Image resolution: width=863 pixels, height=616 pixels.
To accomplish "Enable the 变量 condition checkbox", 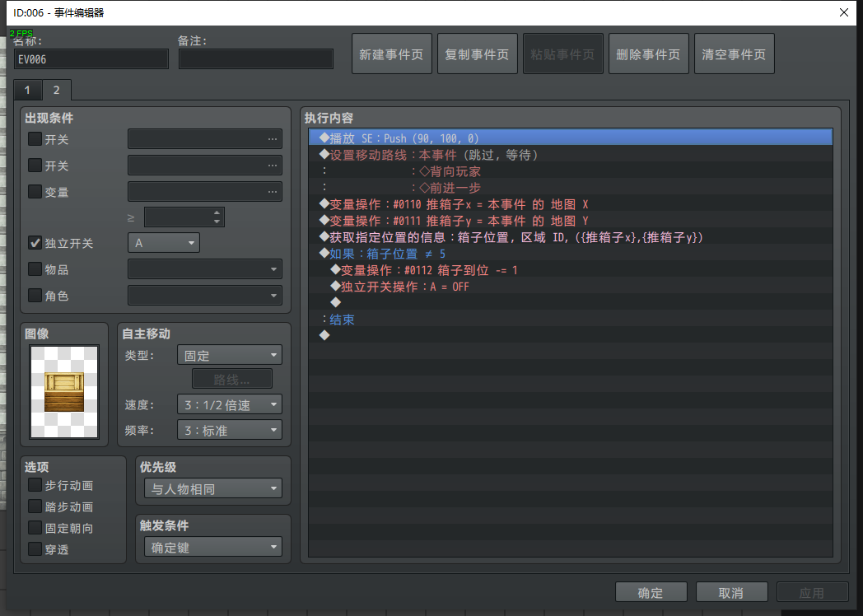I will (x=35, y=192).
